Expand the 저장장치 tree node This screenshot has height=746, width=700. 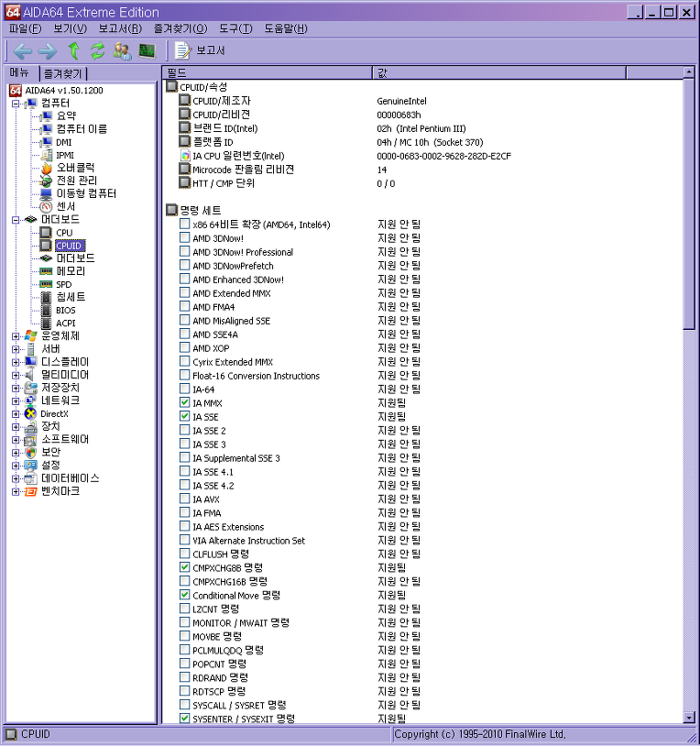tap(16, 389)
